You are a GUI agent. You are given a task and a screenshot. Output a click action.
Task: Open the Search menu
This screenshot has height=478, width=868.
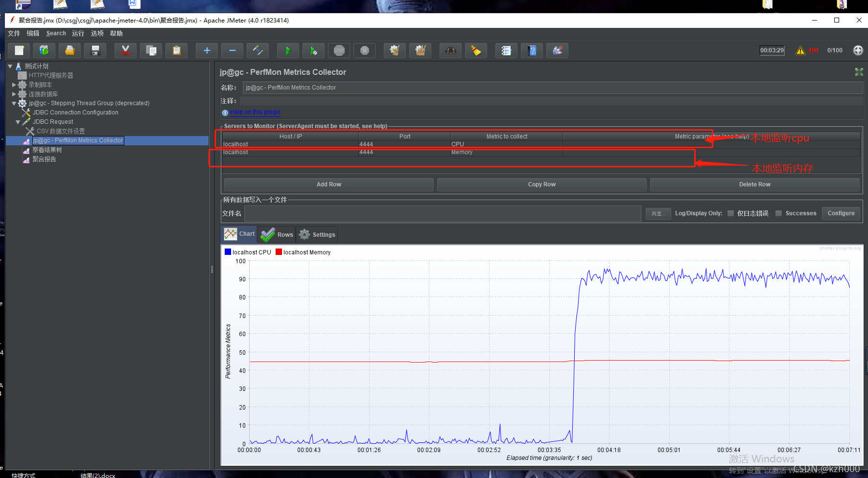point(56,33)
